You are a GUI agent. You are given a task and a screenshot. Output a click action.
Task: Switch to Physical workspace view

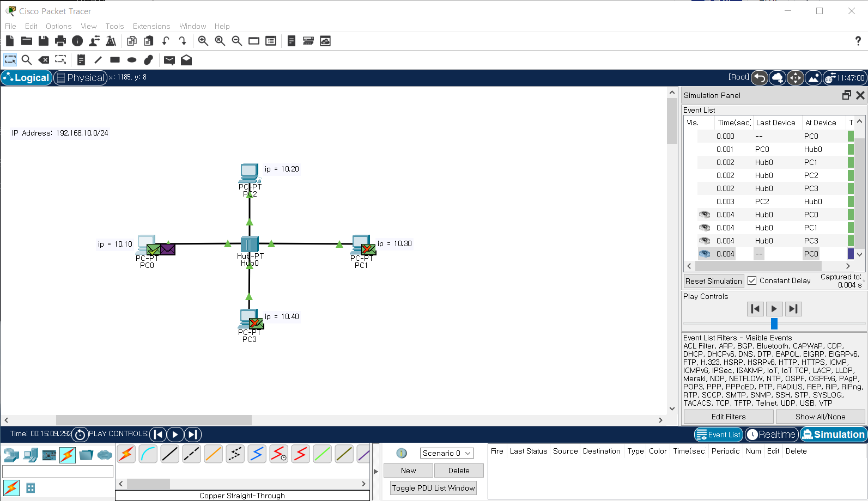(80, 78)
